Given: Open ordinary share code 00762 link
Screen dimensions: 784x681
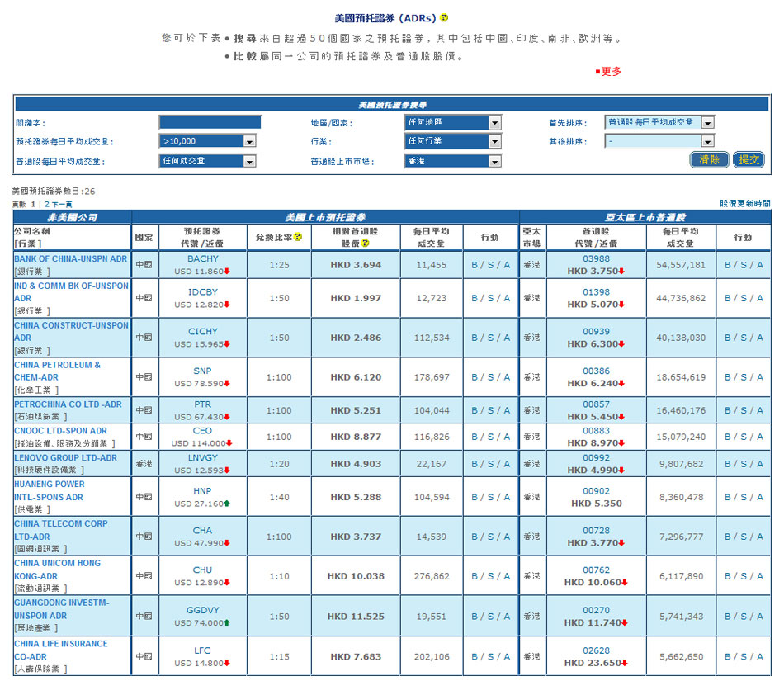Looking at the screenshot, I should pos(596,570).
